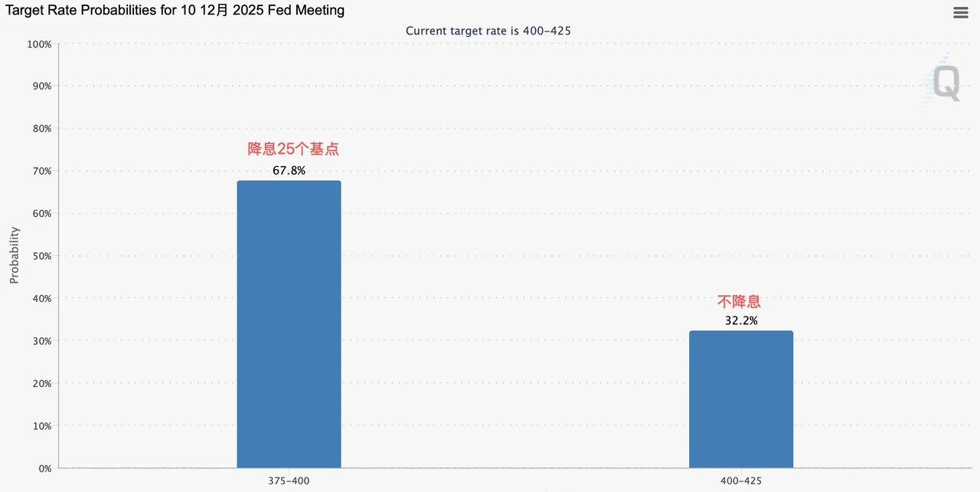Click the 90% y-axis tick label

[x=41, y=87]
